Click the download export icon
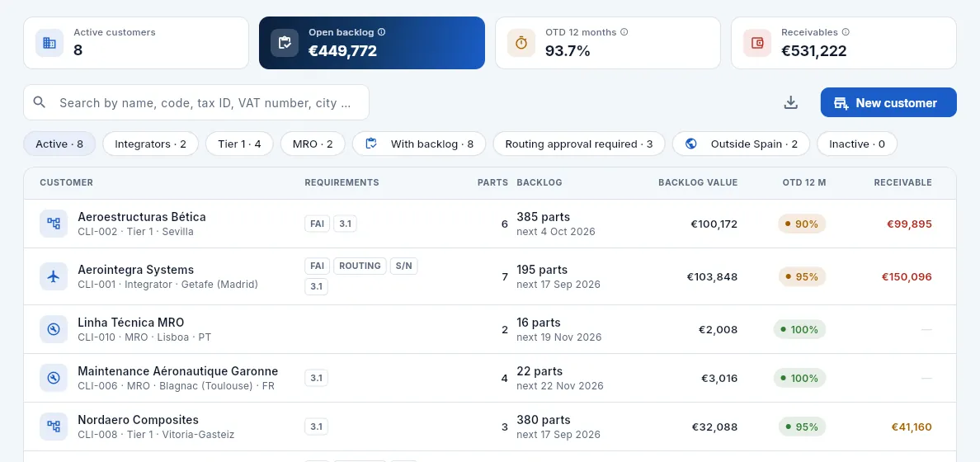The height and width of the screenshot is (462, 980). (790, 102)
